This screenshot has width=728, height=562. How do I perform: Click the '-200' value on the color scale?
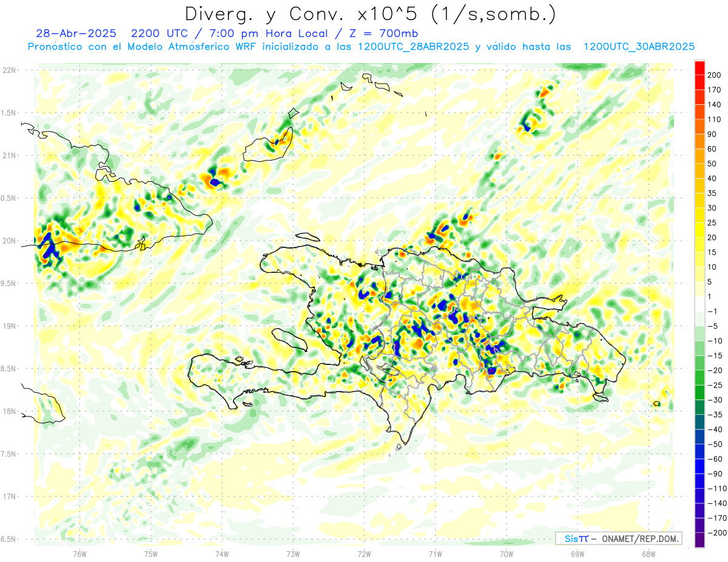coord(716,532)
